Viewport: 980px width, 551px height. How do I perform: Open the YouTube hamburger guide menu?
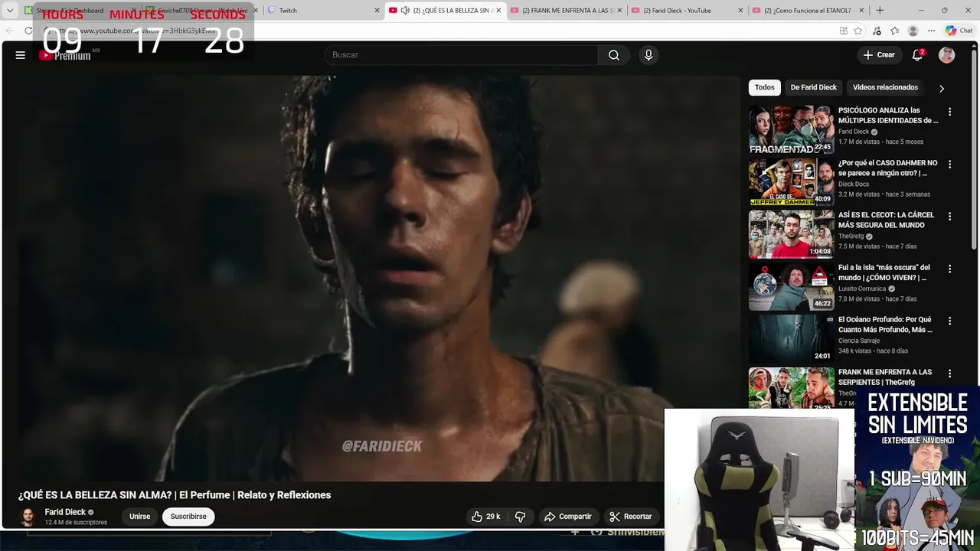point(21,55)
